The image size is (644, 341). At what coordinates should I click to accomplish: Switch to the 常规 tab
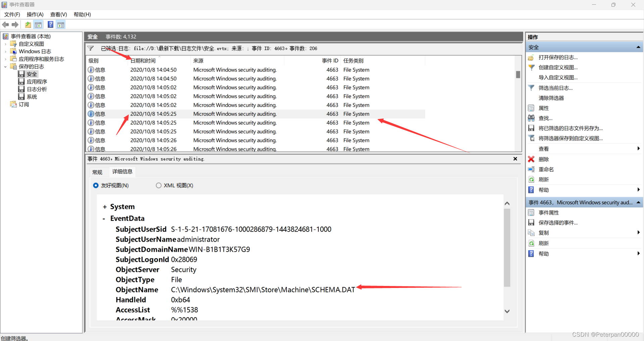pyautogui.click(x=97, y=172)
